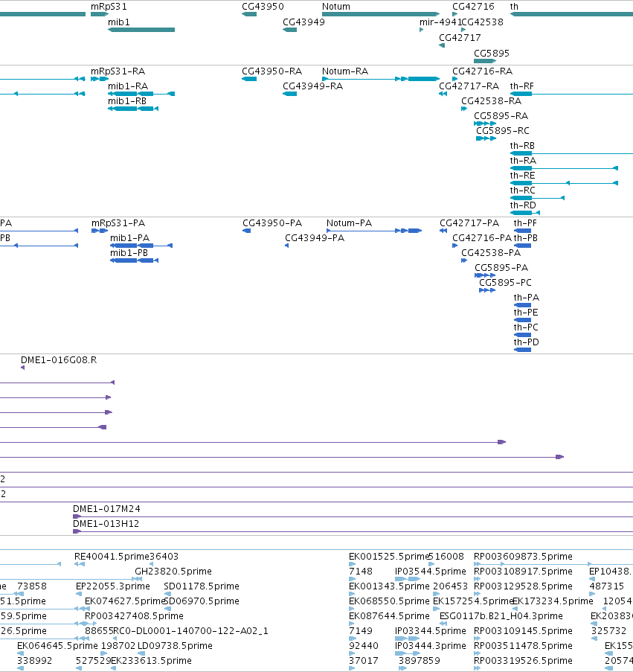Click the mib1 gene bar
Screen dimensions: 633x672
pyautogui.click(x=141, y=30)
